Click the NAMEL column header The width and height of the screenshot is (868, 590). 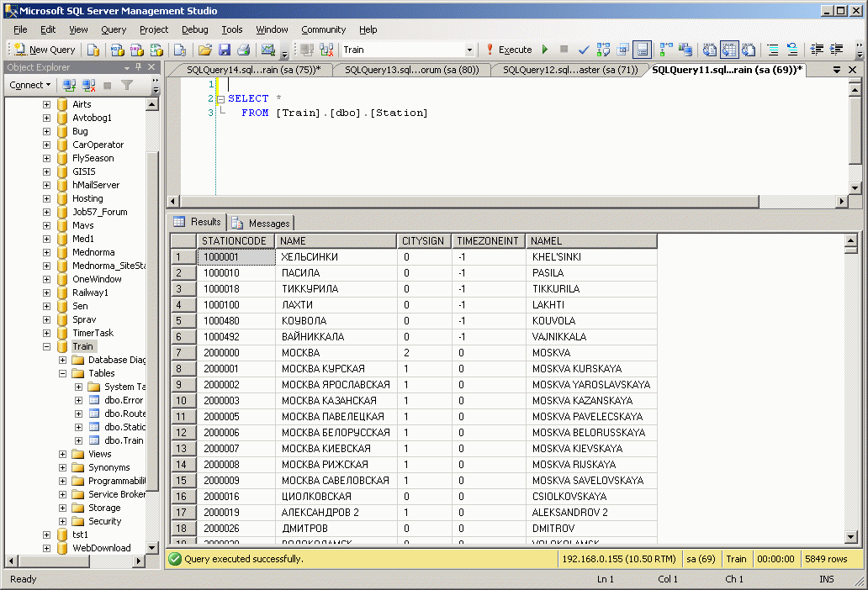(591, 241)
